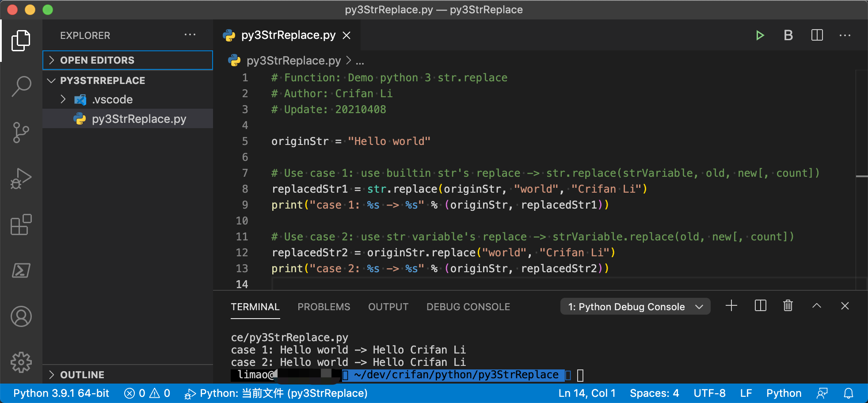Click the terminal prompt input area
The width and height of the screenshot is (868, 403).
click(x=580, y=375)
